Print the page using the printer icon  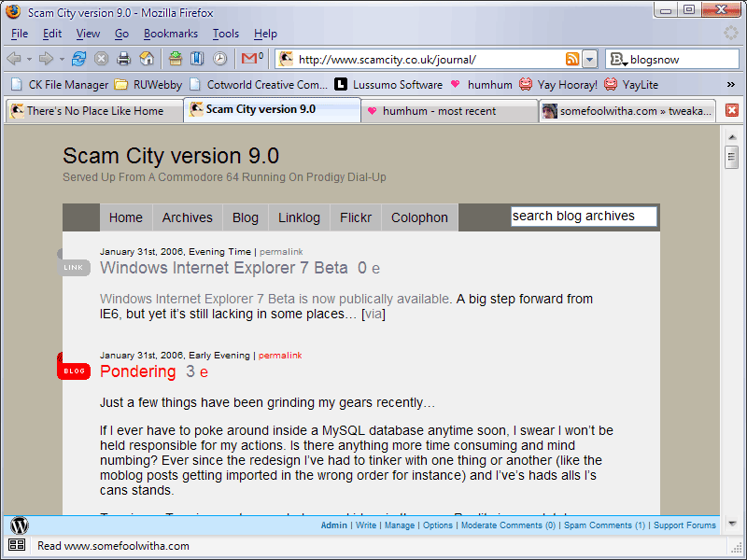124,59
